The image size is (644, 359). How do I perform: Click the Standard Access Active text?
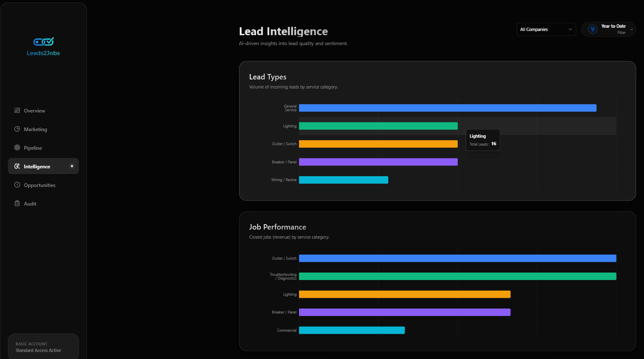38,350
